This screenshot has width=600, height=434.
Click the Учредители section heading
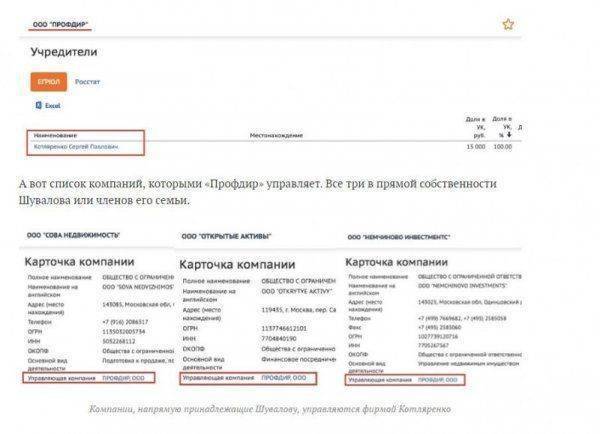click(69, 51)
